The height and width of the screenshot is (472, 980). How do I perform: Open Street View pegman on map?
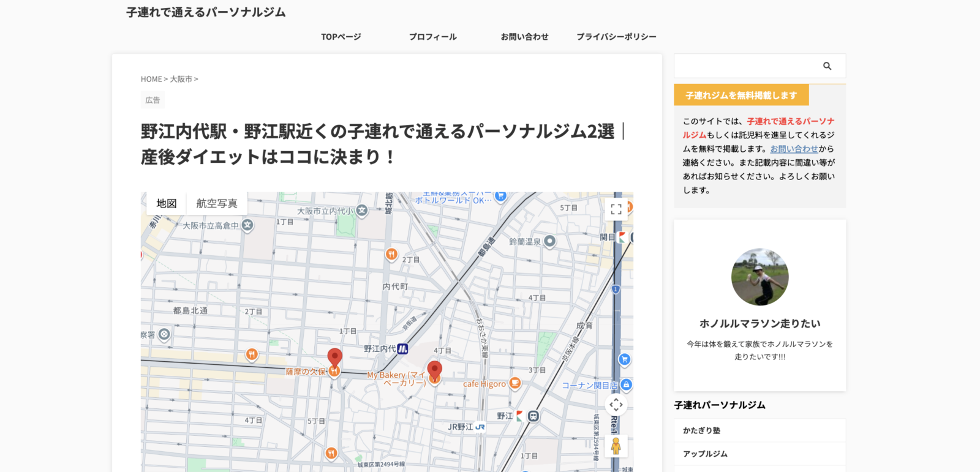click(616, 446)
